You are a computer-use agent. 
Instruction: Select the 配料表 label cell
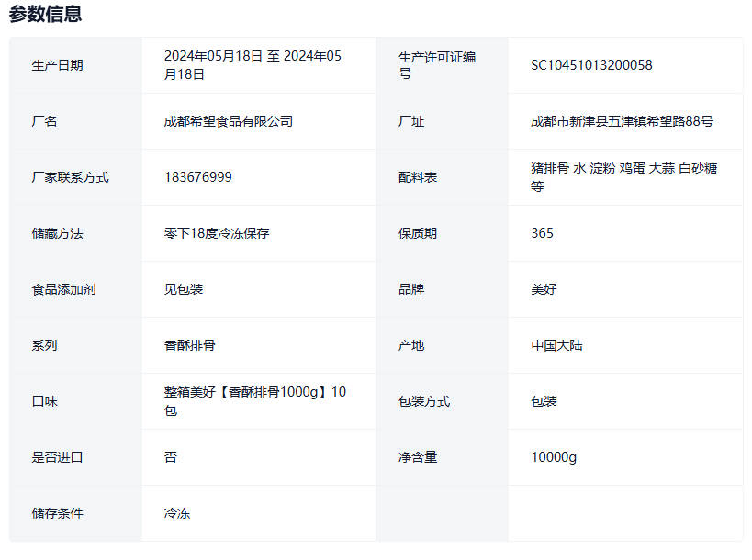[x=443, y=177]
